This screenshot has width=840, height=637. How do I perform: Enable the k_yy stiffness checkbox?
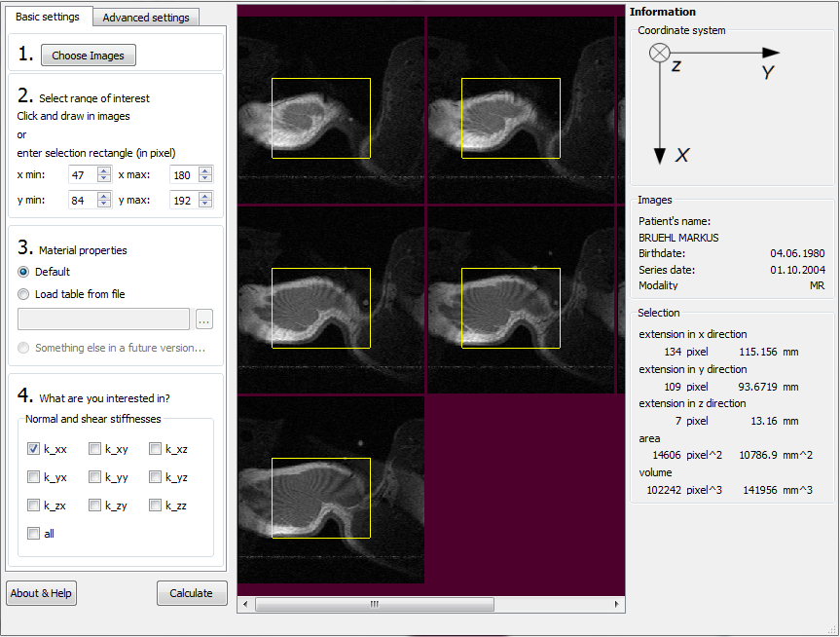click(x=94, y=477)
